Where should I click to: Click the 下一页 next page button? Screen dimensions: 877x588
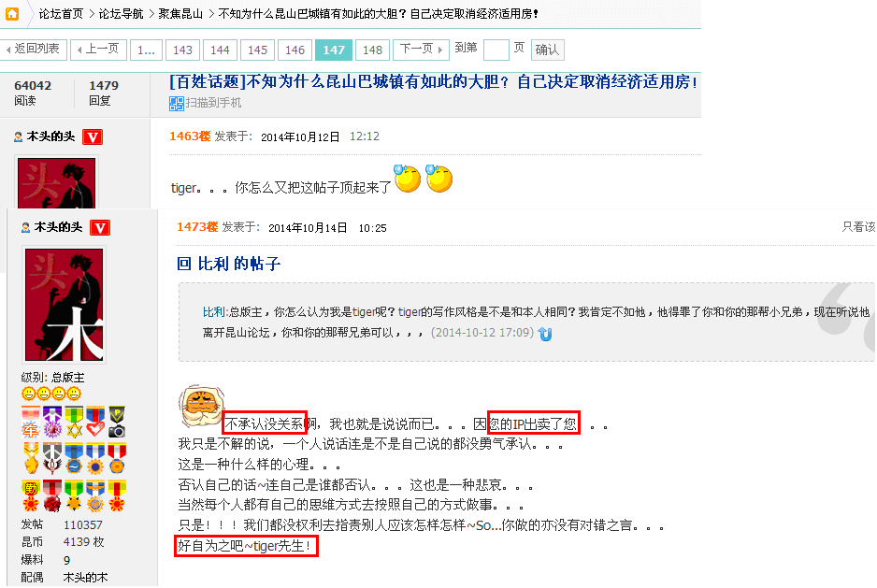[421, 50]
